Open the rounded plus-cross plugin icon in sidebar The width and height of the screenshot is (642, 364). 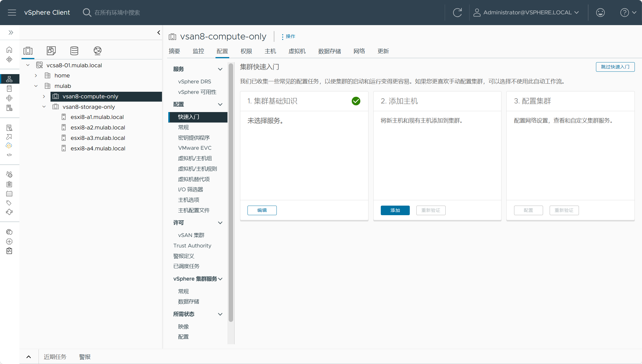pos(9,241)
